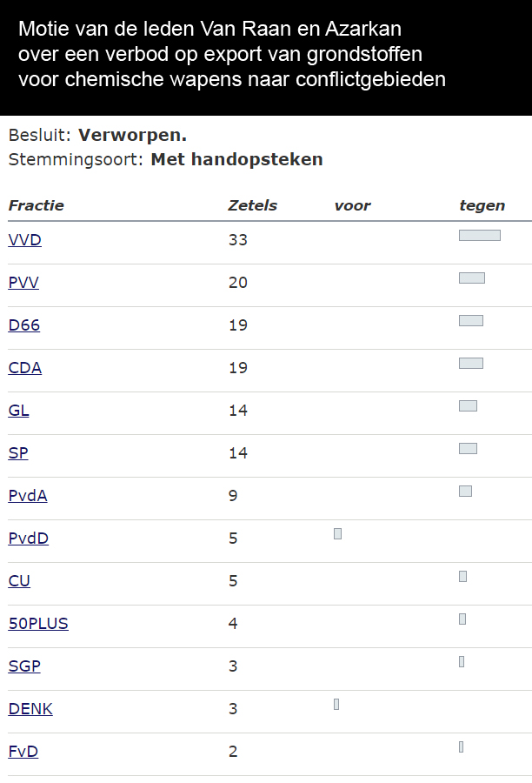Click the Fractie column header

(x=37, y=205)
